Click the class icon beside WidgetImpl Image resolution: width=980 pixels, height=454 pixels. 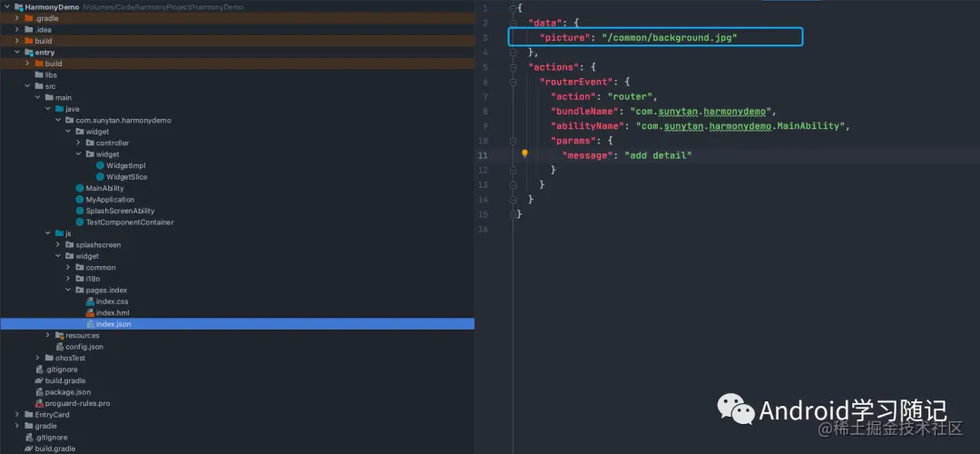click(100, 166)
